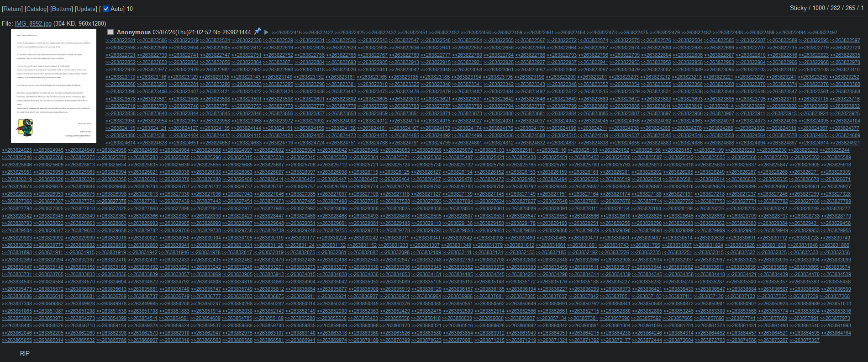Open reply >>263822721
Screen dimensions: 868x362
pyautogui.click(x=121, y=55)
